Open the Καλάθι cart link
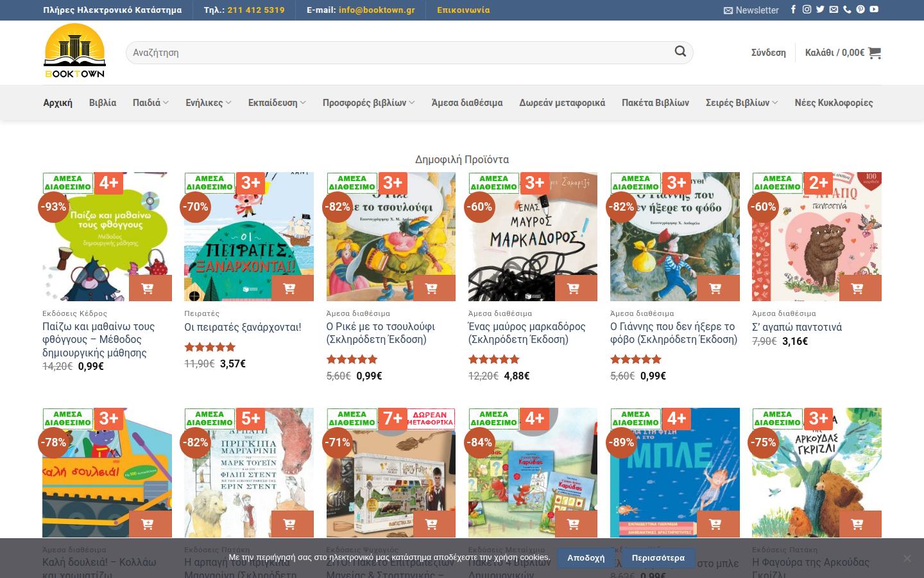 [843, 53]
